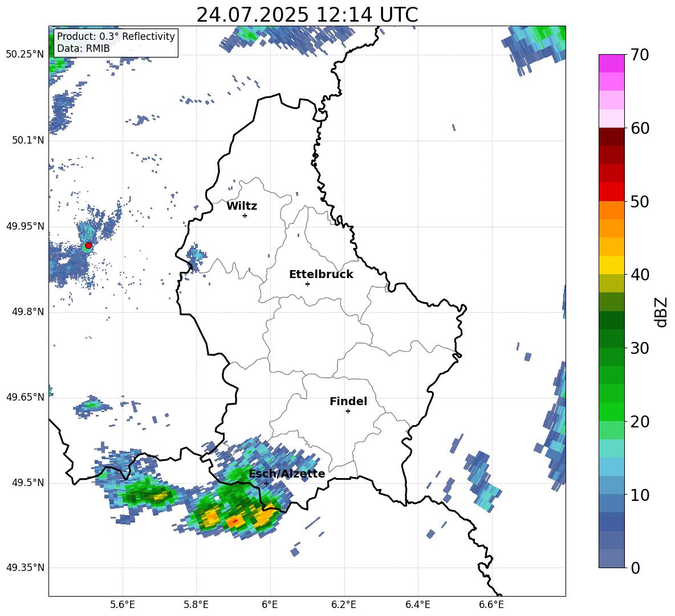Click the 60 value on colorbar
This screenshot has height=616, width=675.
(640, 128)
